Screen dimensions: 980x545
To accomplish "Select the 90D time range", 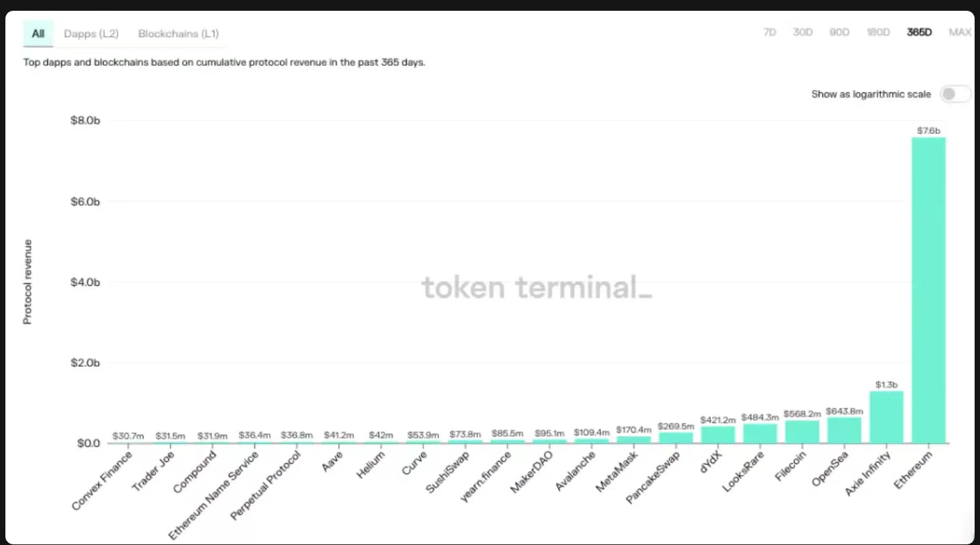I will pos(839,32).
